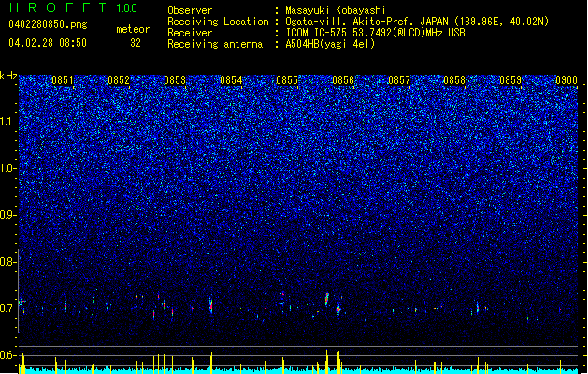
Task: Click the 0854 time marker
Action: (231, 80)
